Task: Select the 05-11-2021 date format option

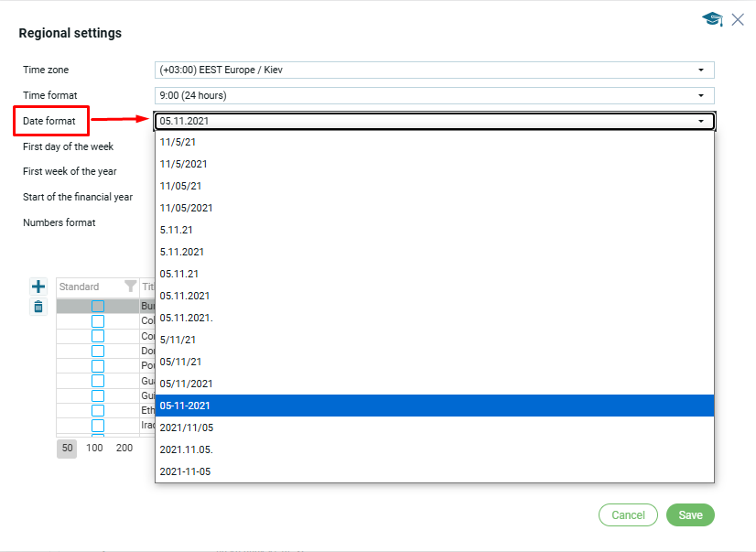Action: 434,406
